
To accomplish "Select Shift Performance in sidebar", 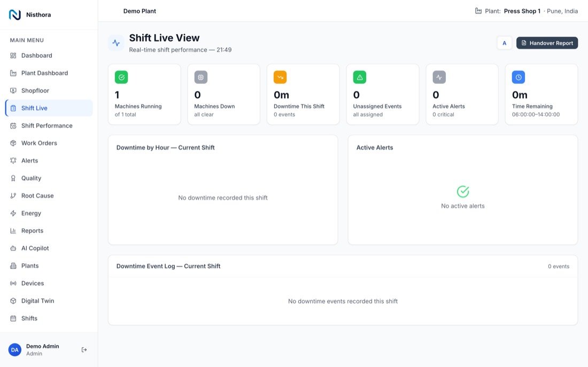I will pyautogui.click(x=49, y=126).
